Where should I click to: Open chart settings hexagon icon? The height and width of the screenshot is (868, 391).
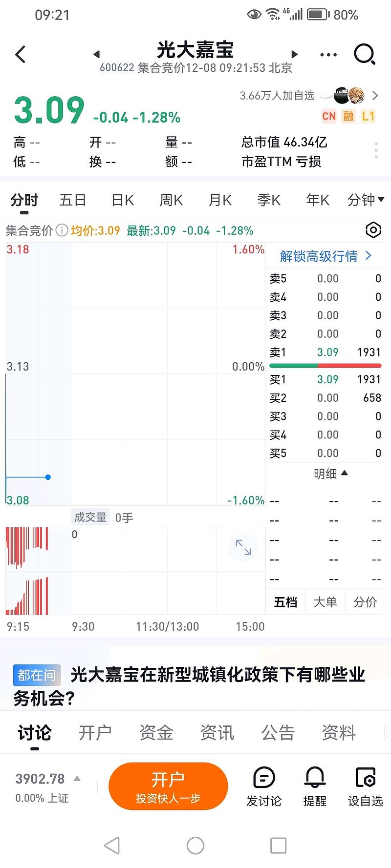tap(373, 230)
